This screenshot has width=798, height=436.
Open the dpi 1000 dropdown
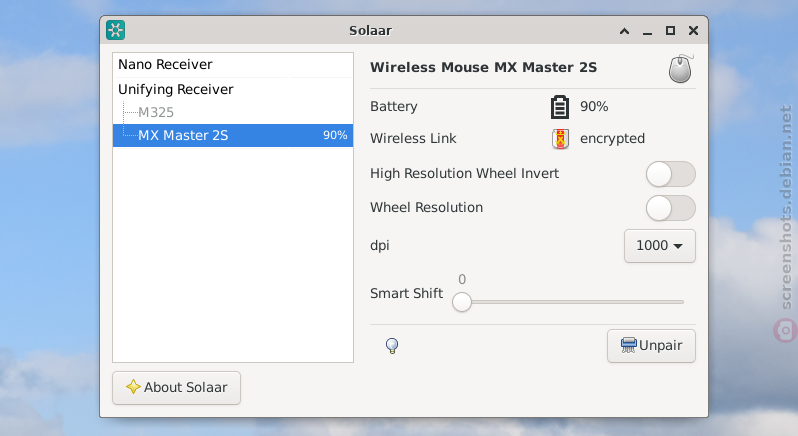point(660,246)
